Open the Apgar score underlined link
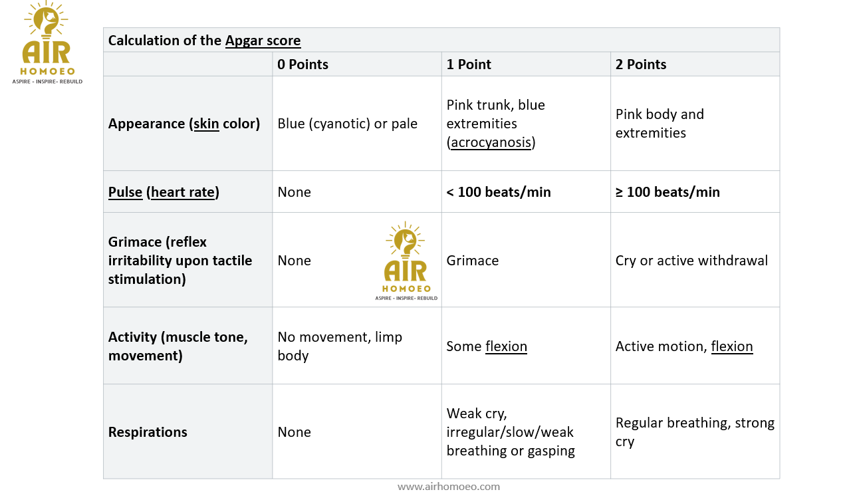The image size is (845, 504). coord(263,41)
